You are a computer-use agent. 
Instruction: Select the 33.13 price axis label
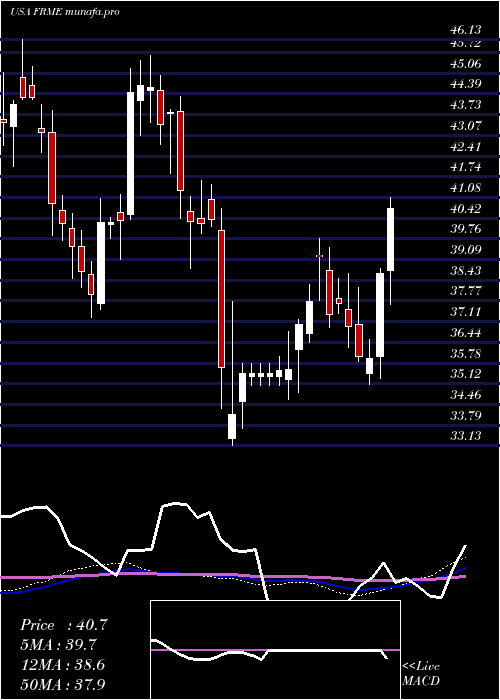click(466, 436)
